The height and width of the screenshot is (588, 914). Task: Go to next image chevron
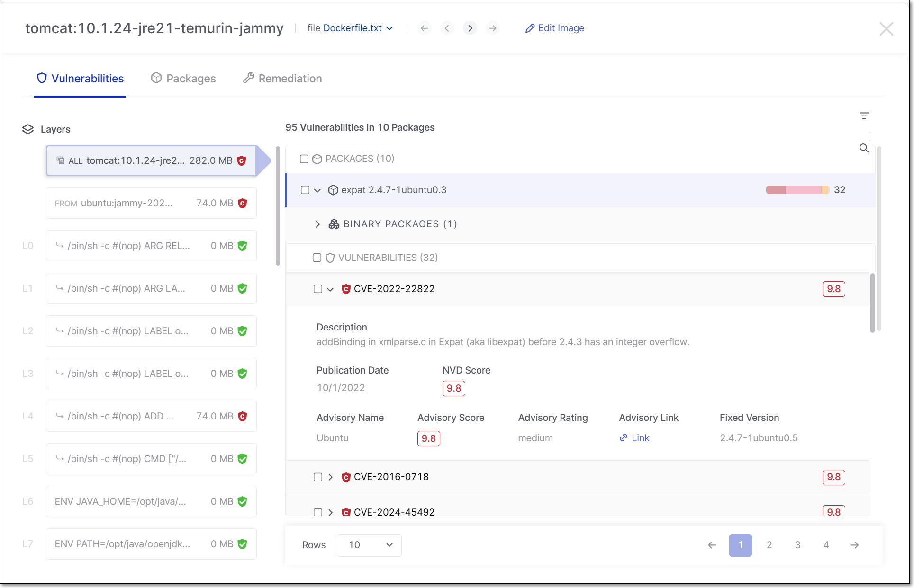(x=470, y=28)
